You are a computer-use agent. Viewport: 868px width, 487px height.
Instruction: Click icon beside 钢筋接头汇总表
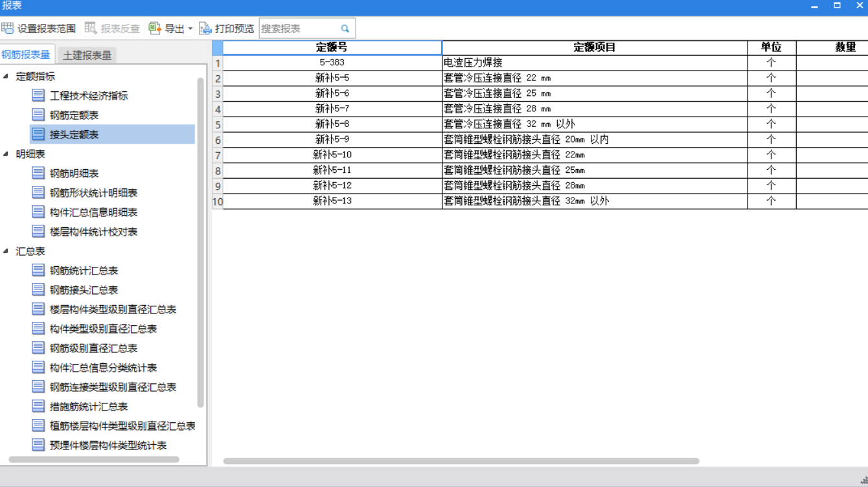(x=38, y=289)
